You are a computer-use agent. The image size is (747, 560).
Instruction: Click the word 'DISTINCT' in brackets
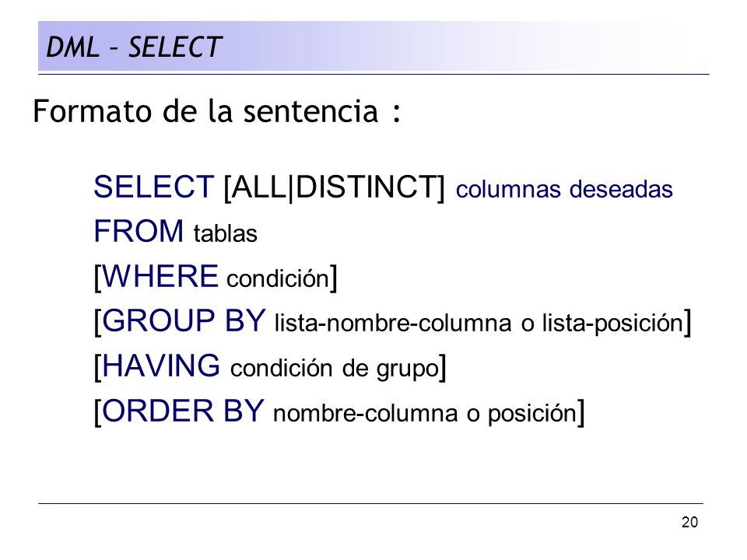point(366,187)
